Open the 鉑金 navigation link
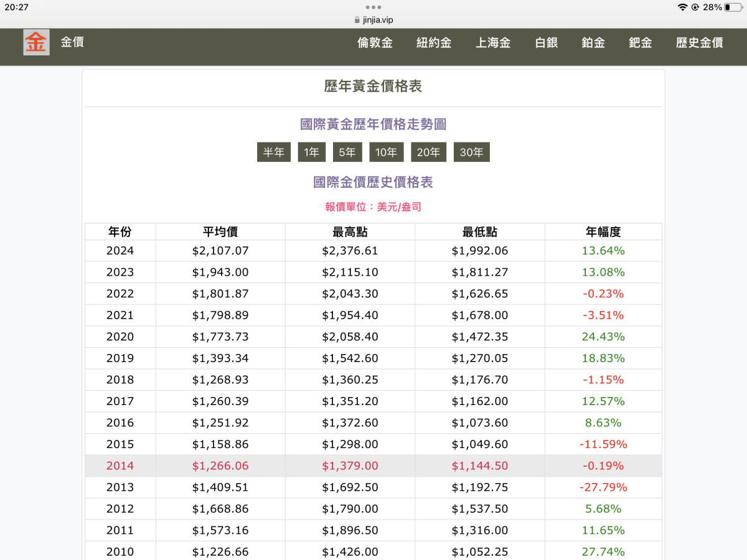 pos(593,43)
